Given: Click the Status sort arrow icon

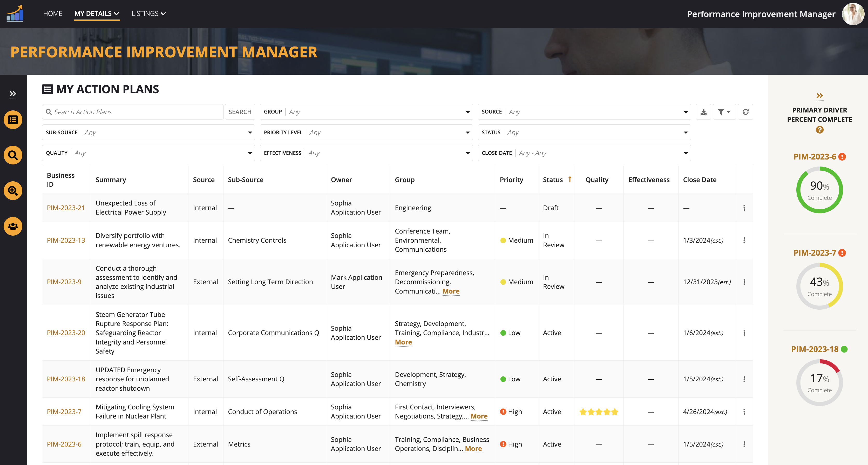Looking at the screenshot, I should [570, 179].
